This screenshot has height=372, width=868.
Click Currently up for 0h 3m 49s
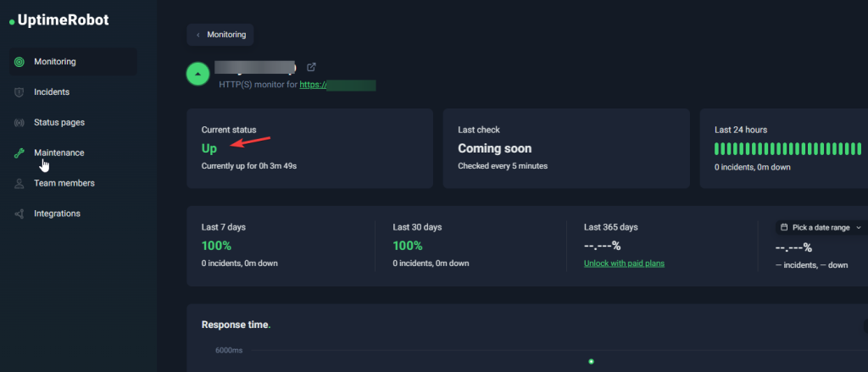click(249, 165)
